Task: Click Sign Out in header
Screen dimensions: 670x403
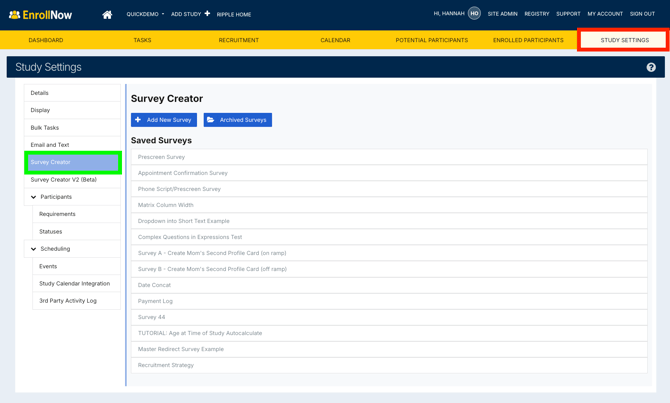Action: 642,14
